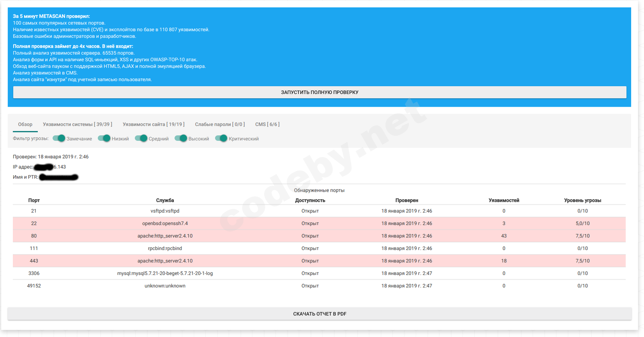Screen dimensions: 644x337
Task: Click threat level 7,5/10 for port 443
Action: (582, 261)
